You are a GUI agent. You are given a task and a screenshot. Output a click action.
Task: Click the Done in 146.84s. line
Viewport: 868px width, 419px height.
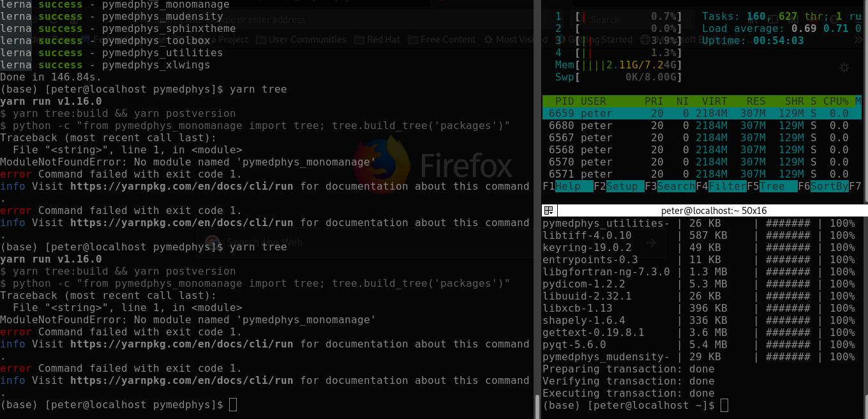(x=51, y=77)
